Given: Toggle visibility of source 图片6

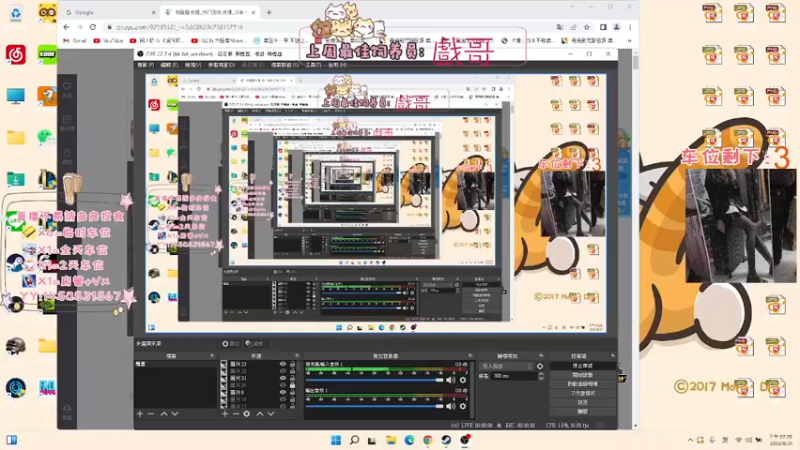Looking at the screenshot, I should pos(283,392).
